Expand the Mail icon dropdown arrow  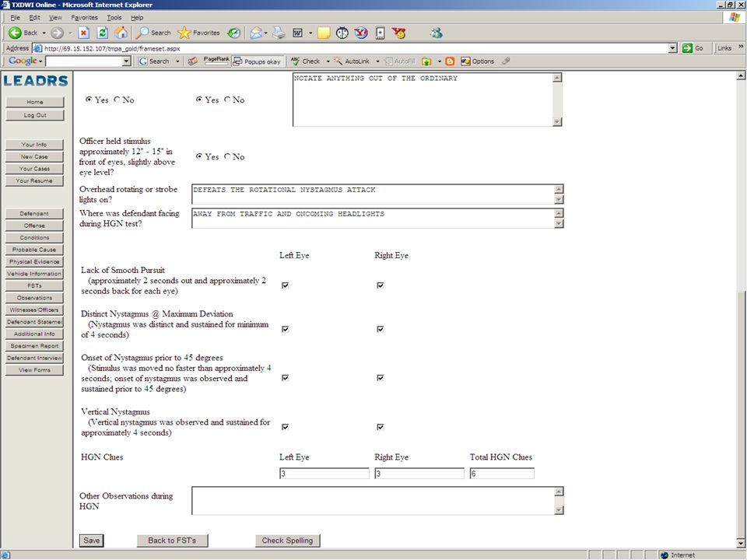coord(266,33)
